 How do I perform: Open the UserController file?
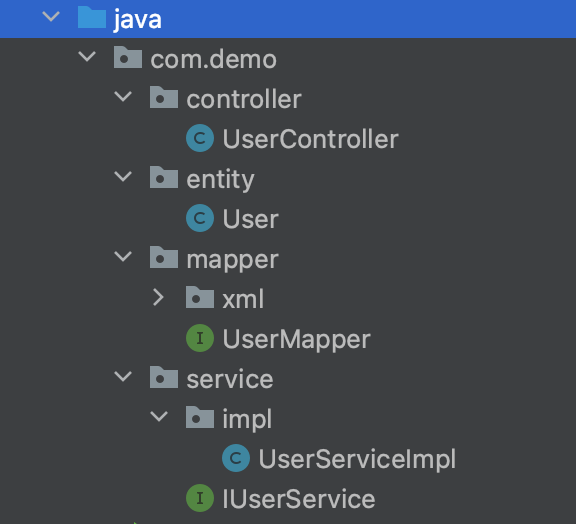coord(310,139)
